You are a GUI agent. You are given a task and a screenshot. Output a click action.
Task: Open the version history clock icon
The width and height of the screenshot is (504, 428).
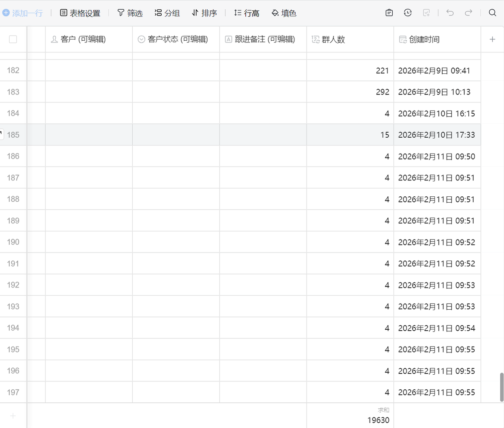pos(408,13)
